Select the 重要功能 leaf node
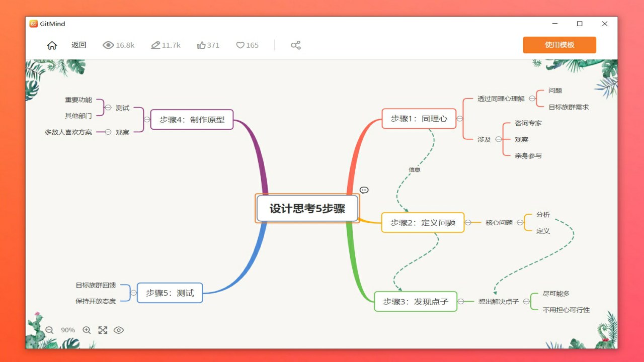 [78, 100]
